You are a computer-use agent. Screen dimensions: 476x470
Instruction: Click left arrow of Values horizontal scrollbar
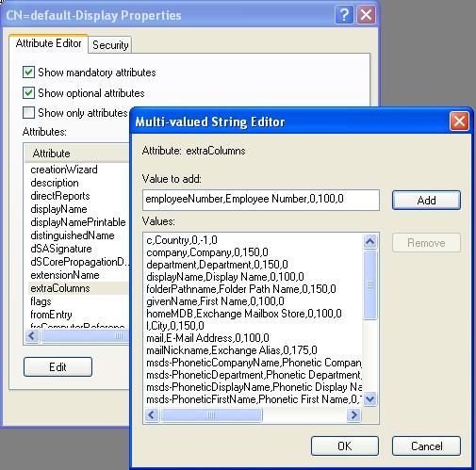(152, 415)
